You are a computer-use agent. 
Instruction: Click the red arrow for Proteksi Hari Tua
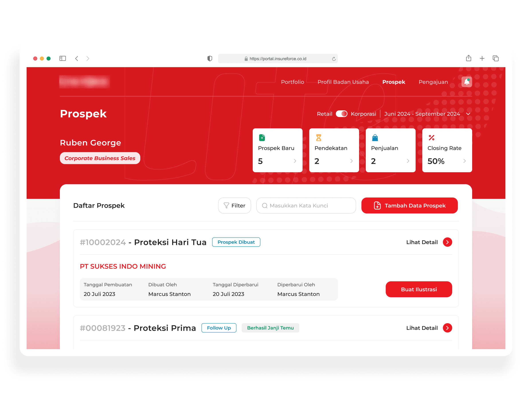pyautogui.click(x=447, y=242)
